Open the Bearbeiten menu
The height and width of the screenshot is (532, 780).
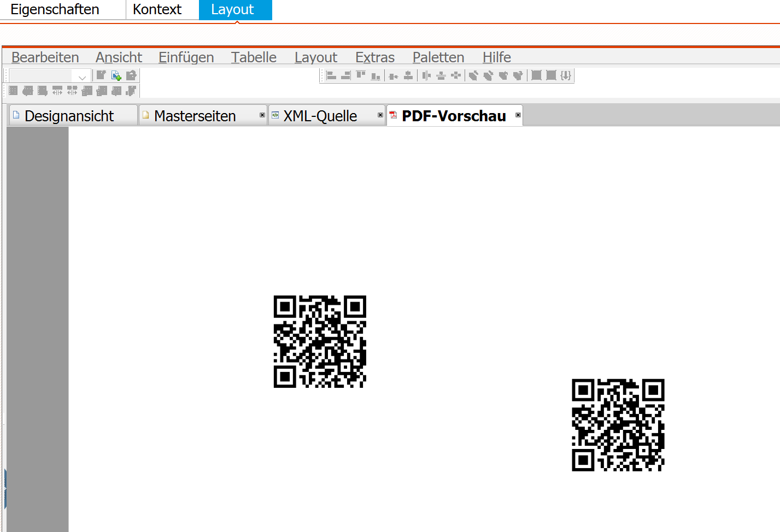tap(45, 57)
